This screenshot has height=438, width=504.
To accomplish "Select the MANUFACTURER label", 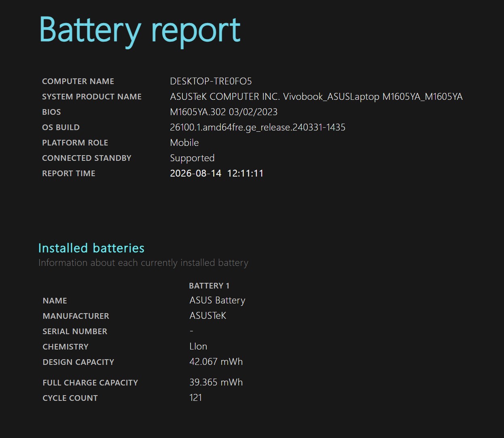I will [76, 316].
